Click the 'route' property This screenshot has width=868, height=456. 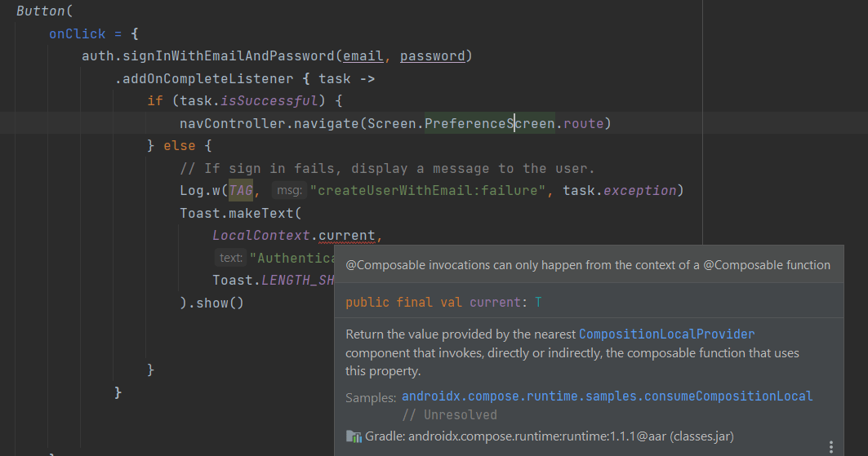[584, 123]
